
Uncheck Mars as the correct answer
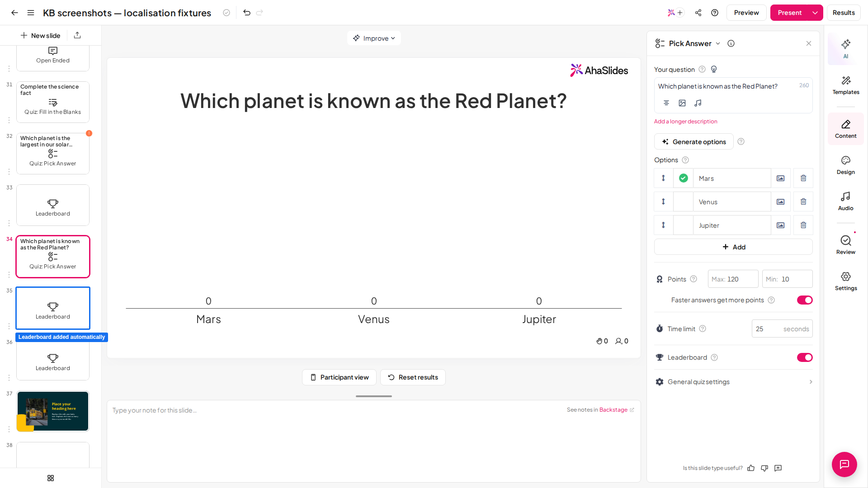(x=684, y=178)
